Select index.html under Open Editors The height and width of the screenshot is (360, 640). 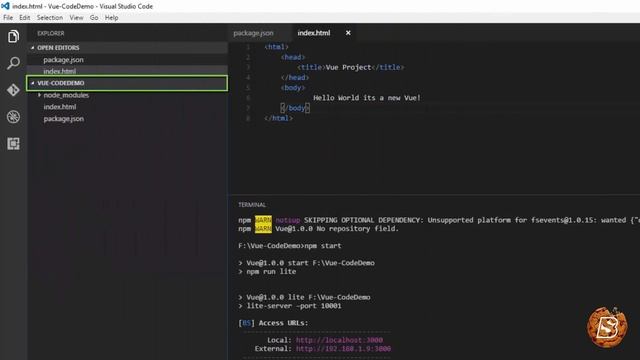tap(60, 71)
